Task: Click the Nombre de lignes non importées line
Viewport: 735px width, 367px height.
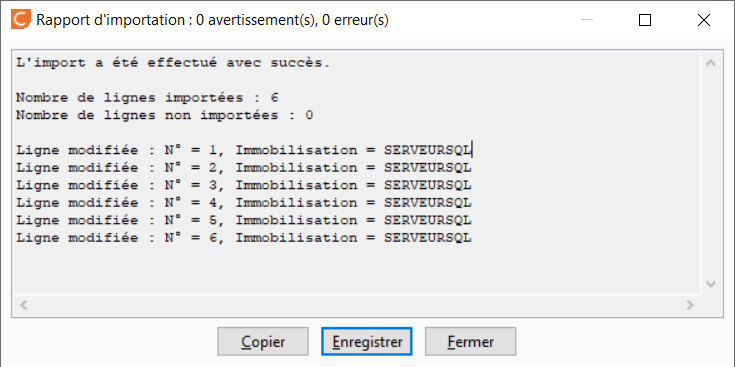Action: coord(165,115)
